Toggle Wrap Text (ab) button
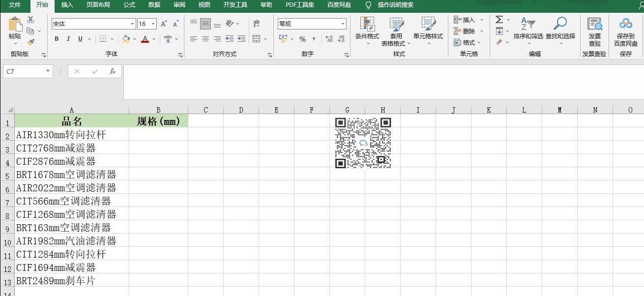Screen dimensions: 644x296 257,23
